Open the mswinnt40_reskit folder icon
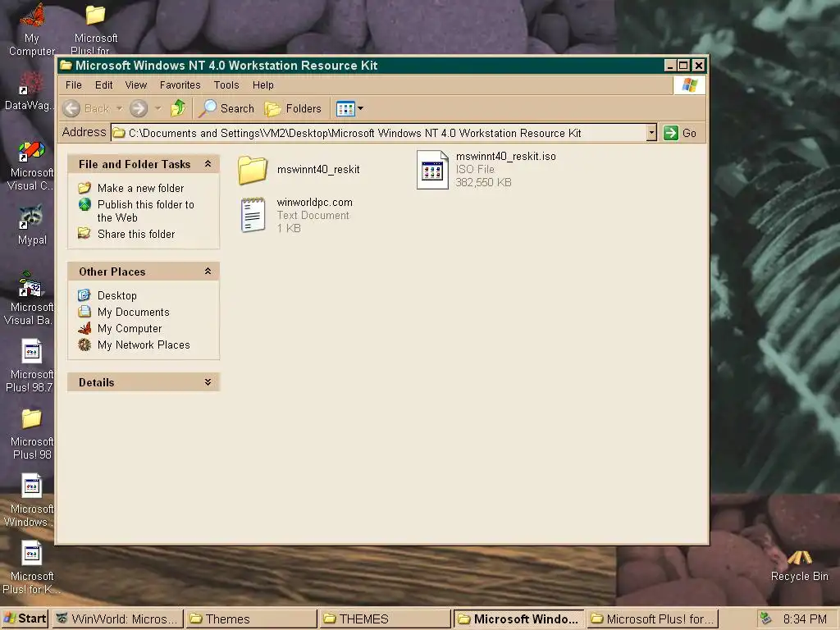The image size is (840, 630). point(253,170)
